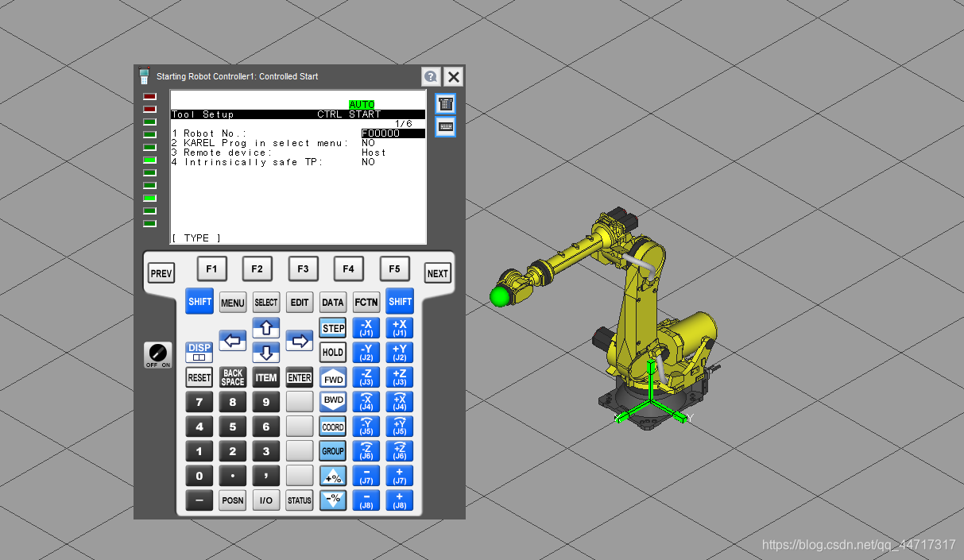Rotate with the -Z (J6) key

366,451
